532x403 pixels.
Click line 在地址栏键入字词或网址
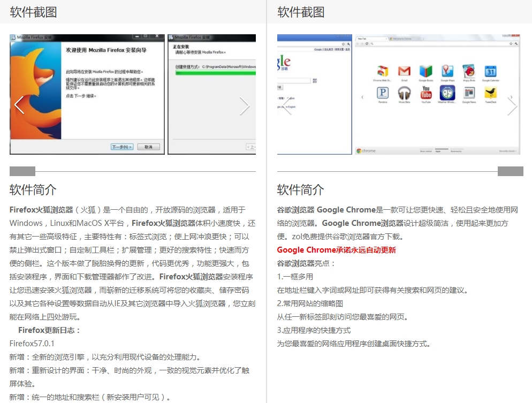pos(373,291)
